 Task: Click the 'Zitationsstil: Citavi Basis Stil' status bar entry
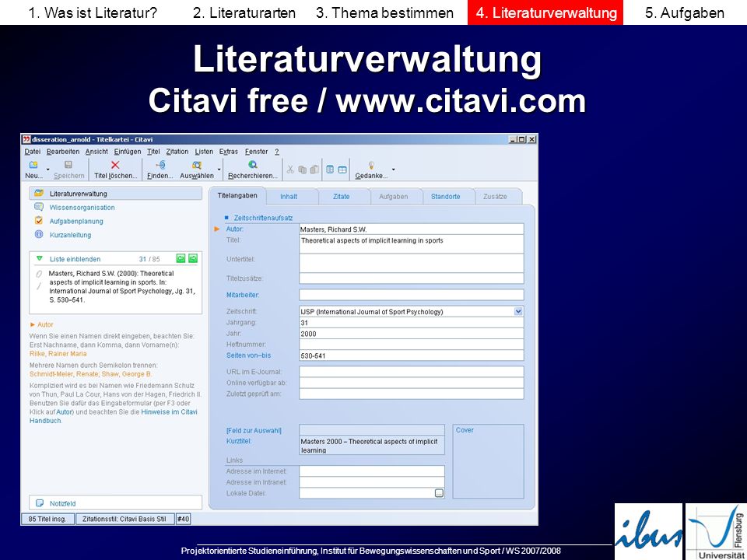[x=124, y=519]
